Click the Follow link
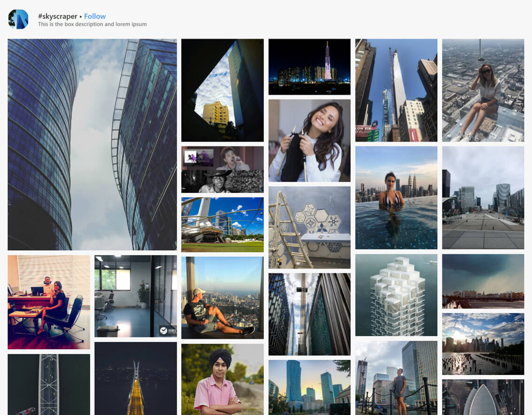532x415 pixels. 95,16
